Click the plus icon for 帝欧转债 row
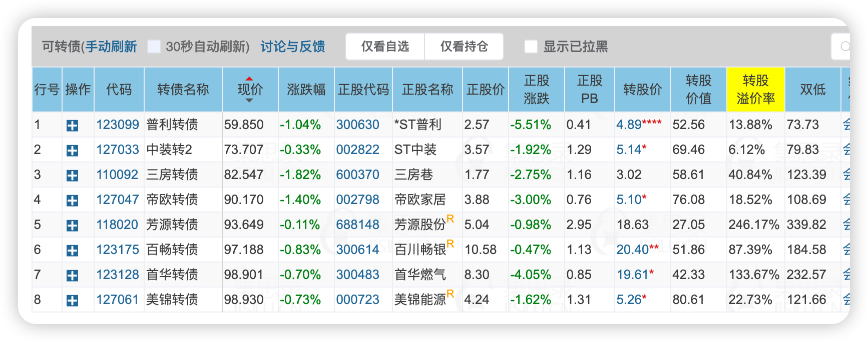Screen dimensions: 868x342 (72, 200)
